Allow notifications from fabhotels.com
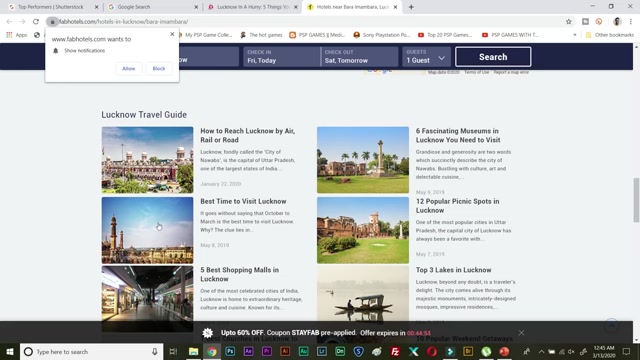640x360 pixels. (x=129, y=69)
